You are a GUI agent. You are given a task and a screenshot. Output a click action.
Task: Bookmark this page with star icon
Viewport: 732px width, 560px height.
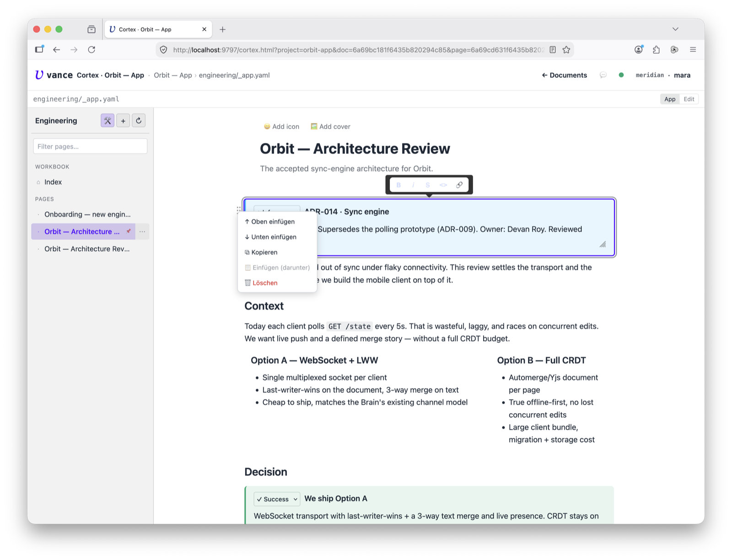pos(566,50)
